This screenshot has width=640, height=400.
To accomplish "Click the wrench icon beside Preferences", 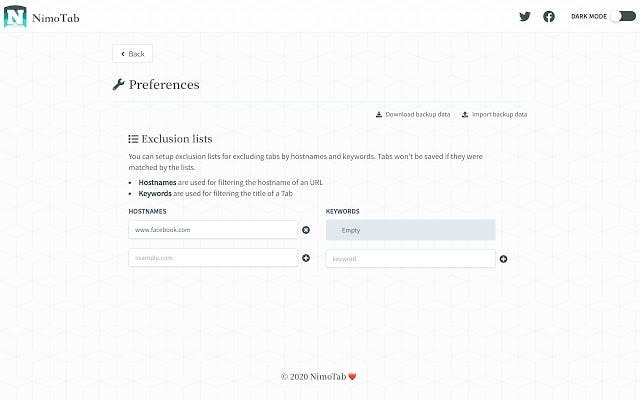I will point(118,84).
